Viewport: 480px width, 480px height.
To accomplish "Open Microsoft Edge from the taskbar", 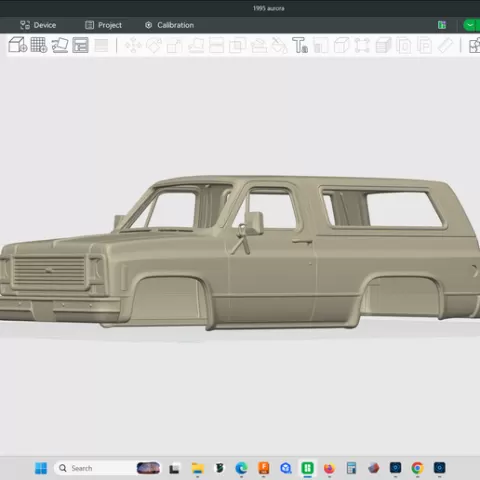I will pos(241,468).
